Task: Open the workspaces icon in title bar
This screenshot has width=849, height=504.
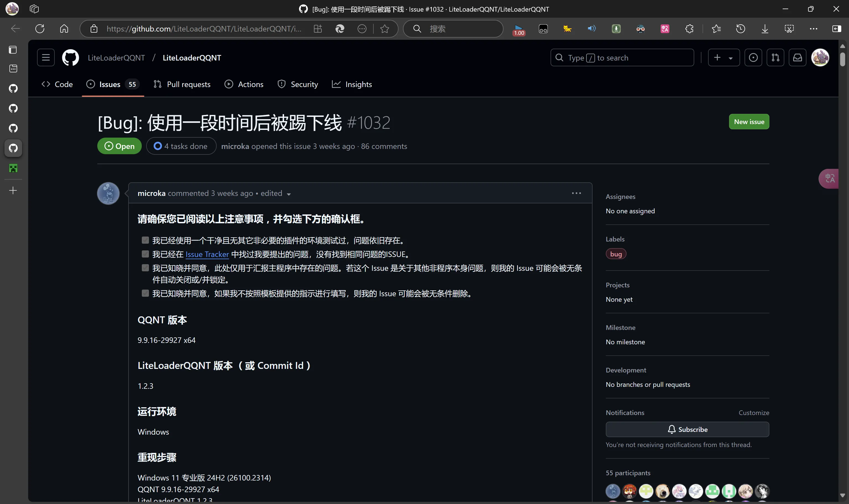Action: 34,9
